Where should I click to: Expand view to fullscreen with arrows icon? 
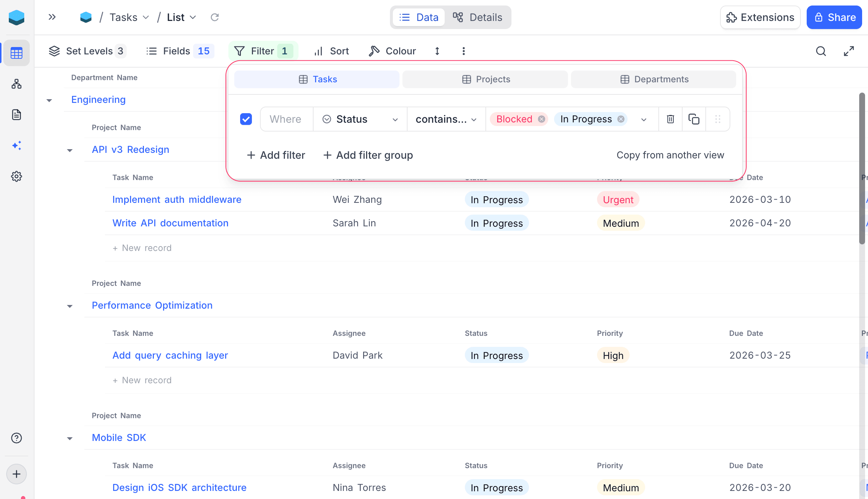click(x=849, y=51)
